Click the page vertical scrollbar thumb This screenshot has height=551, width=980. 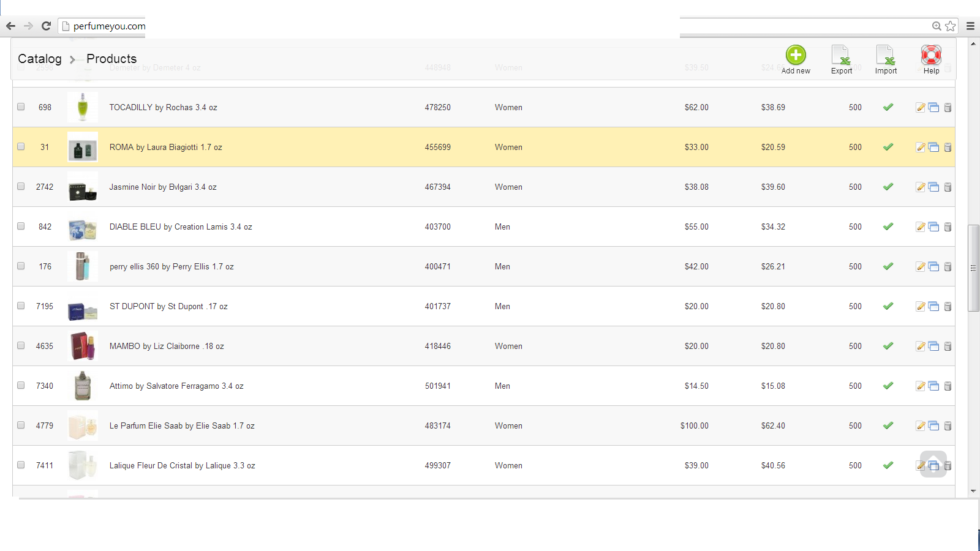pyautogui.click(x=973, y=268)
